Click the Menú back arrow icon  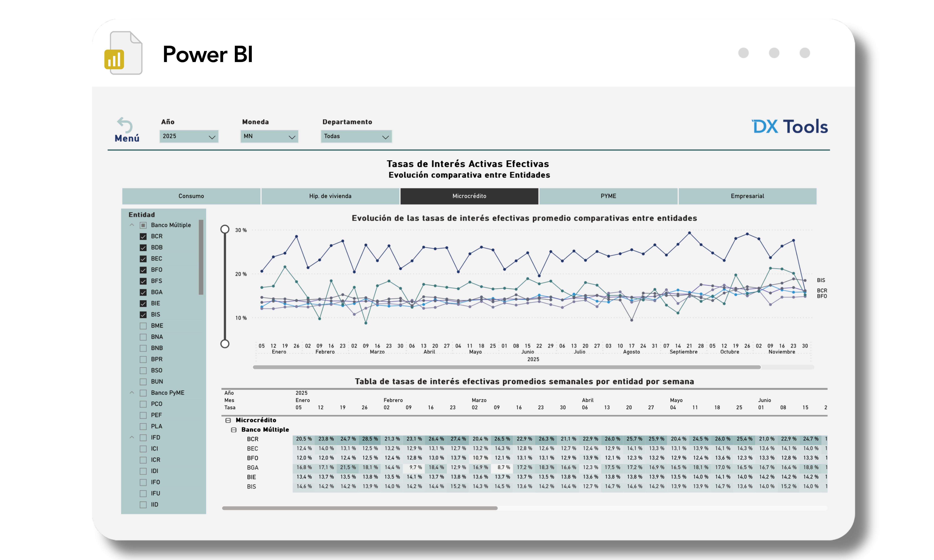pos(125,125)
